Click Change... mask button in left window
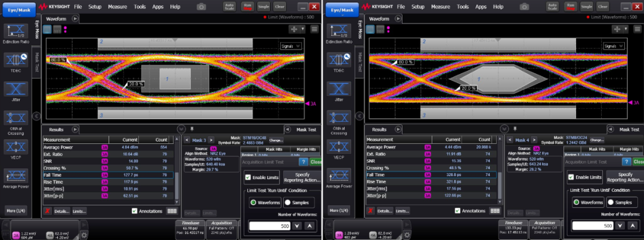The image size is (644, 240). click(x=275, y=140)
